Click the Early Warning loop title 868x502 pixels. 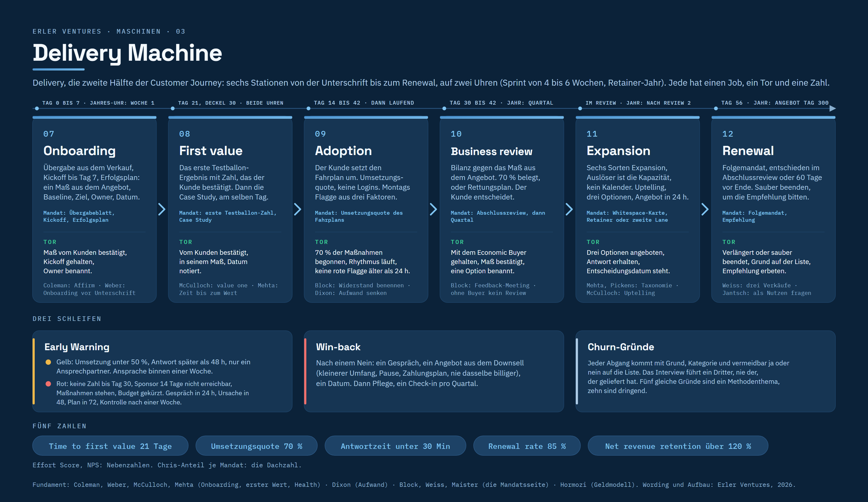(77, 347)
